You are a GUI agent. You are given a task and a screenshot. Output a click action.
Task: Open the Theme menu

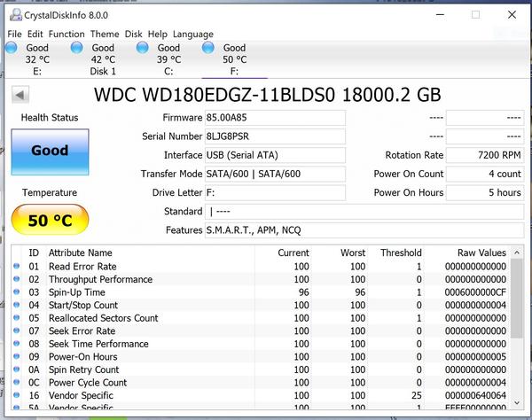[x=105, y=34]
